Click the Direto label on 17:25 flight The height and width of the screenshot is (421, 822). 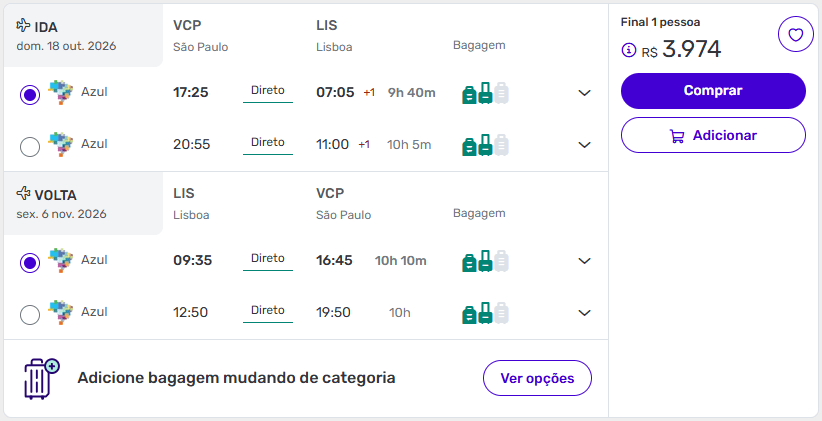pos(267,90)
